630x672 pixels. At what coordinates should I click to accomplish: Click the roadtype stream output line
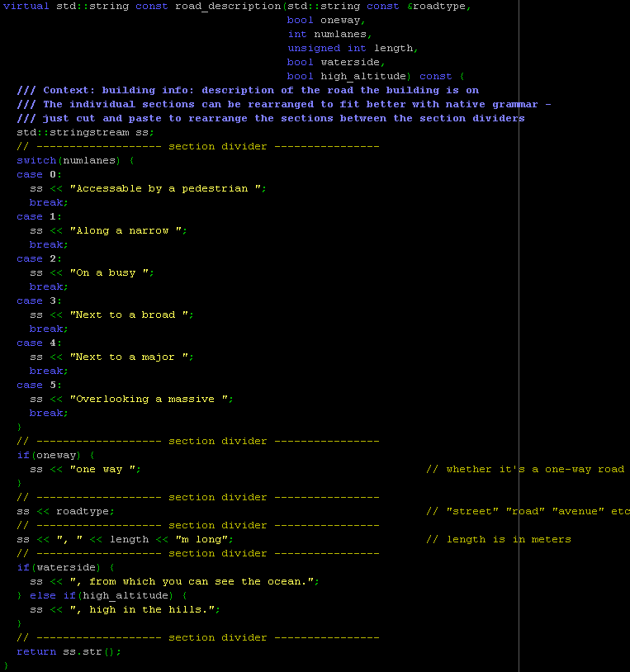65,511
